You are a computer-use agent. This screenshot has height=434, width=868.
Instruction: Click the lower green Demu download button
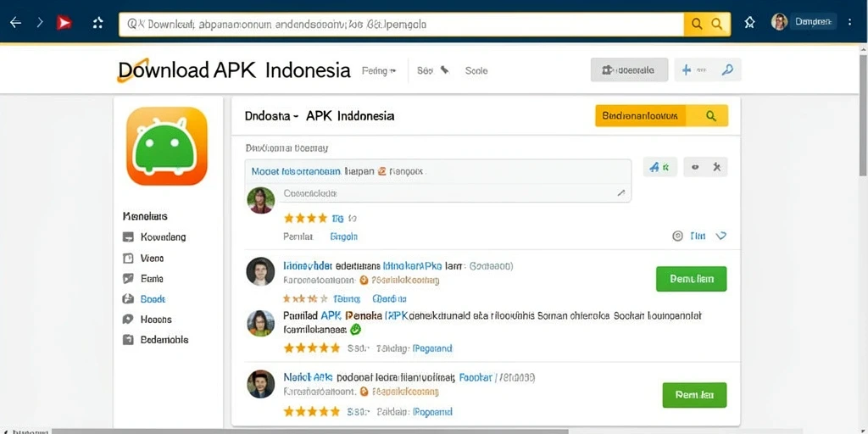coord(694,395)
